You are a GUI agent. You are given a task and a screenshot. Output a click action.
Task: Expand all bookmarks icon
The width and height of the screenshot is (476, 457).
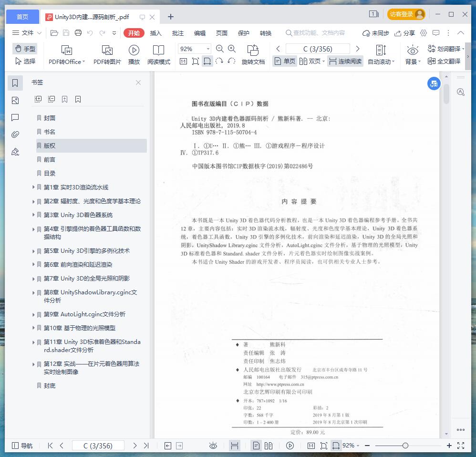coord(38,99)
